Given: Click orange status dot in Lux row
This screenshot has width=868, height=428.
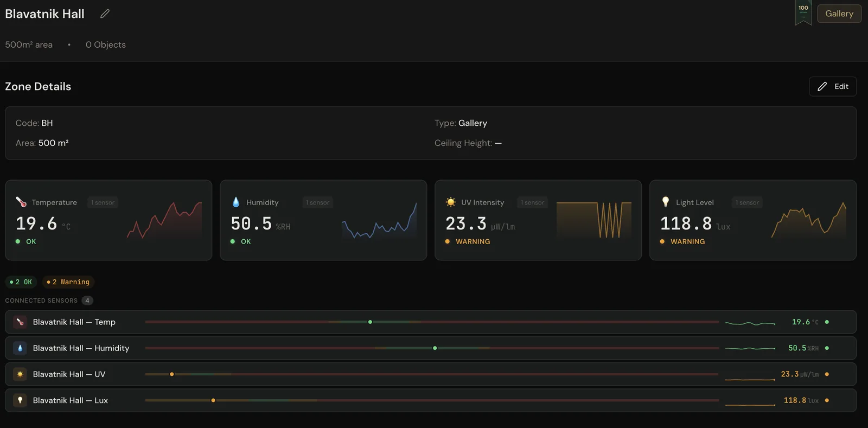Looking at the screenshot, I should point(827,400).
